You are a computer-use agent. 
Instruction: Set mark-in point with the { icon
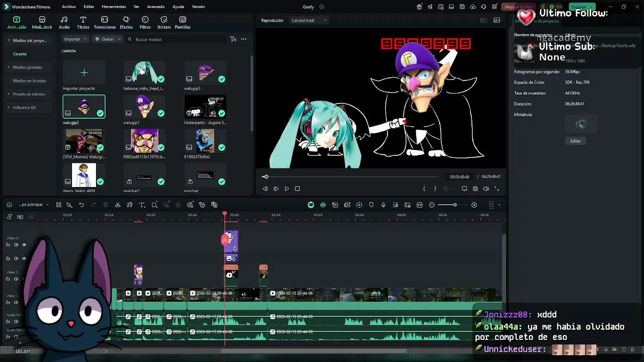pos(424,189)
